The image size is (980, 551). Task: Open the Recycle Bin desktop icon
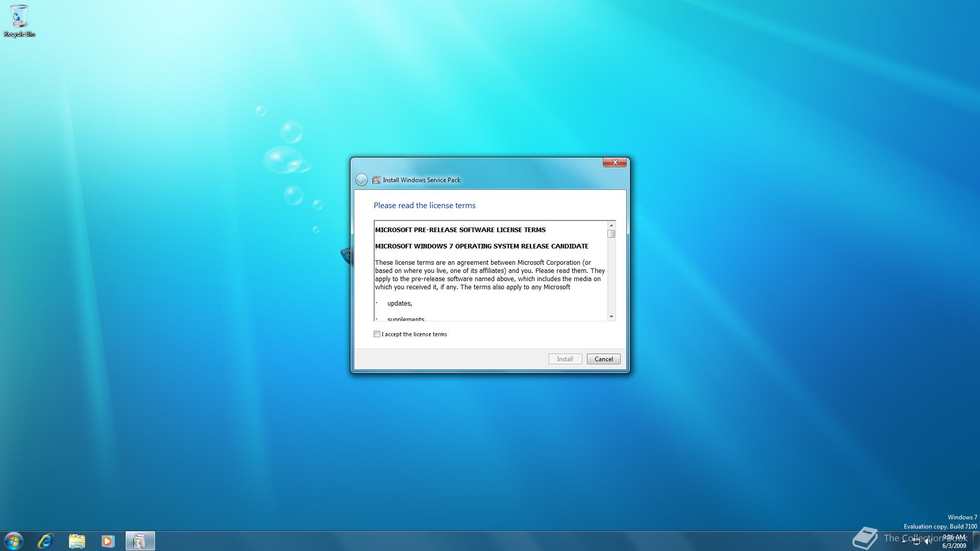point(19,20)
